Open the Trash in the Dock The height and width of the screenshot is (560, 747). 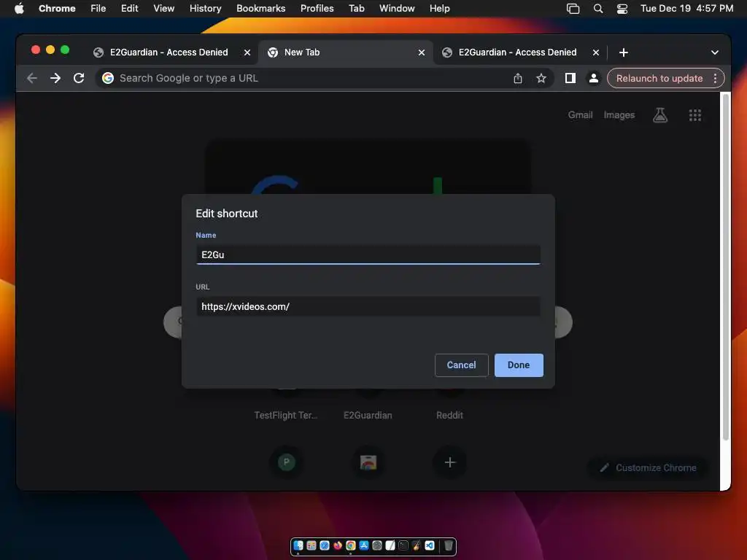click(449, 545)
